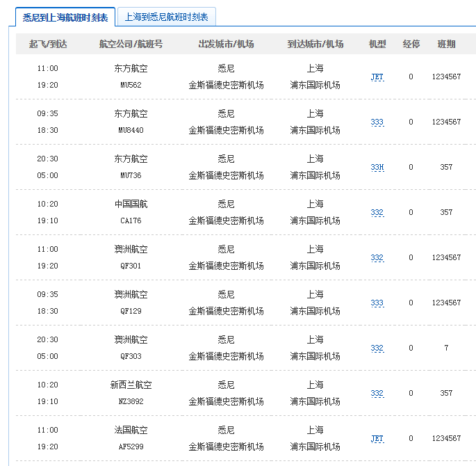Open 333 aircraft link in QF129 row
Viewport: 476px width, 466px height.
coord(377,303)
